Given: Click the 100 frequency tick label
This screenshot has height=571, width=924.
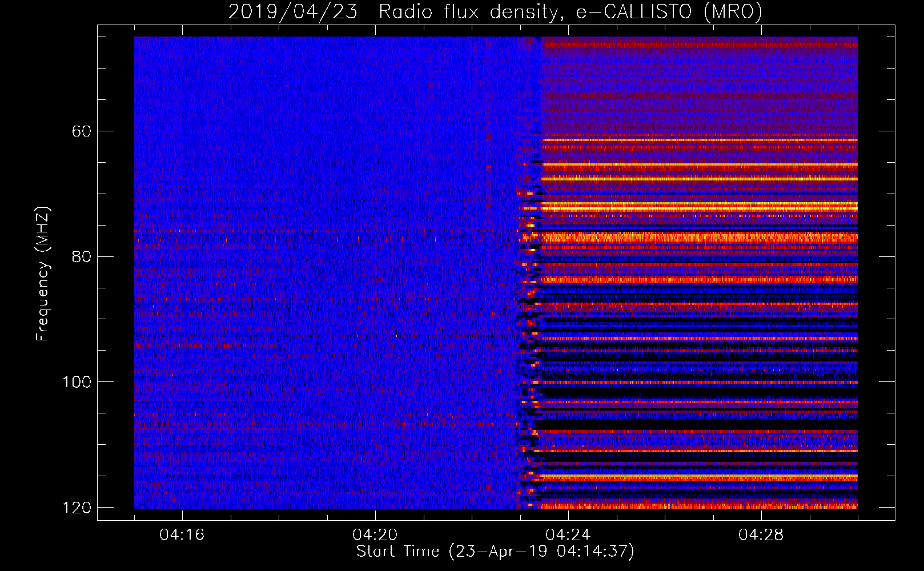Looking at the screenshot, I should (x=77, y=382).
